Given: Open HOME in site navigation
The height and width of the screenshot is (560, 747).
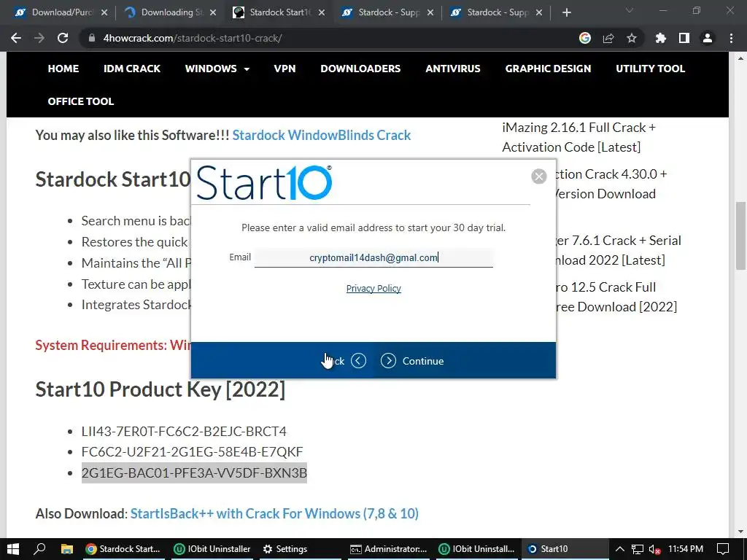Looking at the screenshot, I should pos(63,69).
